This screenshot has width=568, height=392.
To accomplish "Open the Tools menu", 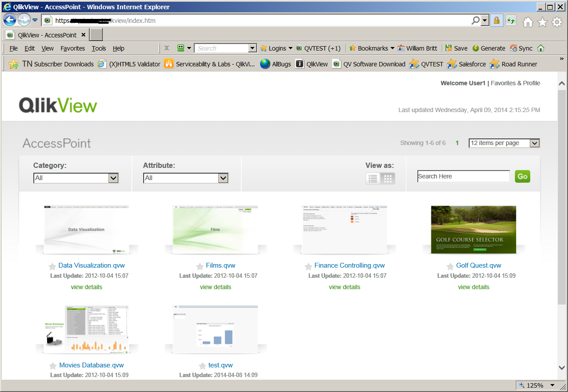I will (x=99, y=48).
